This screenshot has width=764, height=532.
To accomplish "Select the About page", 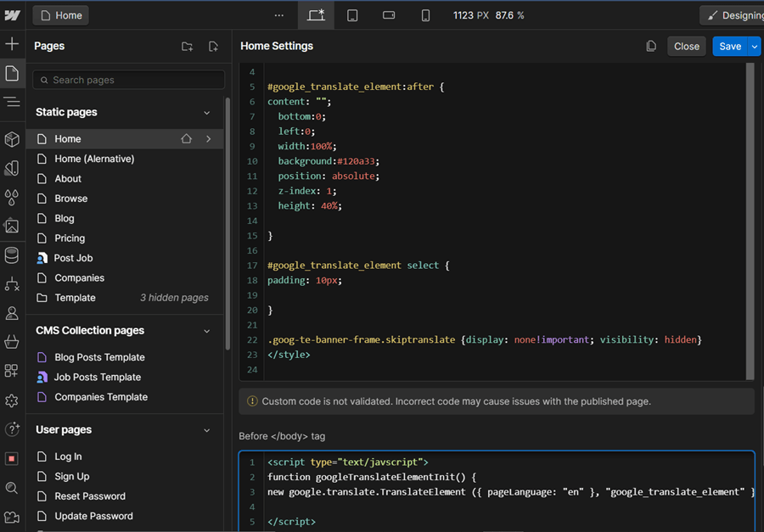I will point(125,179).
